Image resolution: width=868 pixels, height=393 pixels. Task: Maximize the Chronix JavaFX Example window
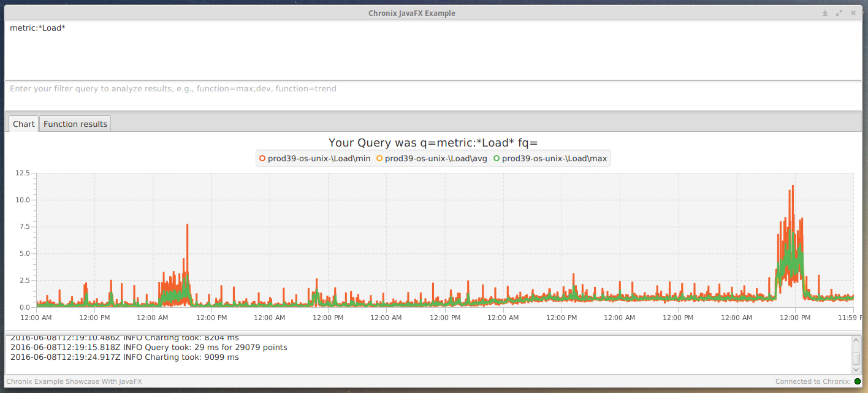coord(839,13)
